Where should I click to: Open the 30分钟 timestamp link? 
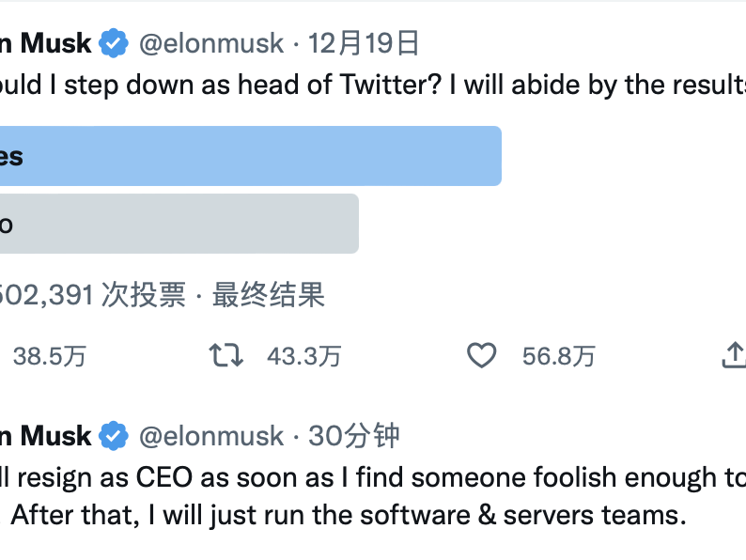[353, 435]
